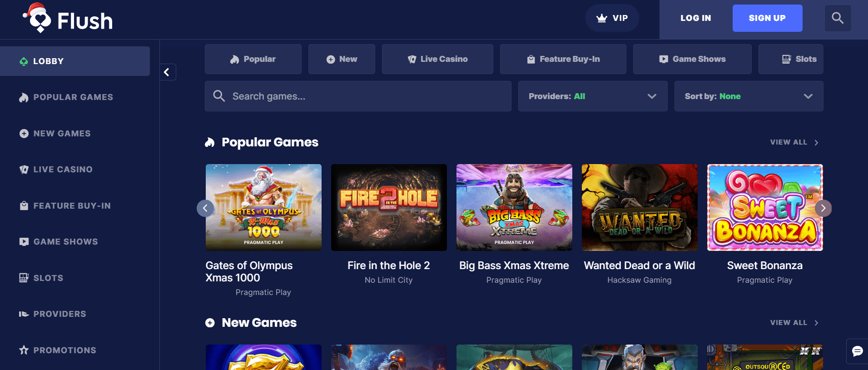Click the Sign Up button

[767, 18]
